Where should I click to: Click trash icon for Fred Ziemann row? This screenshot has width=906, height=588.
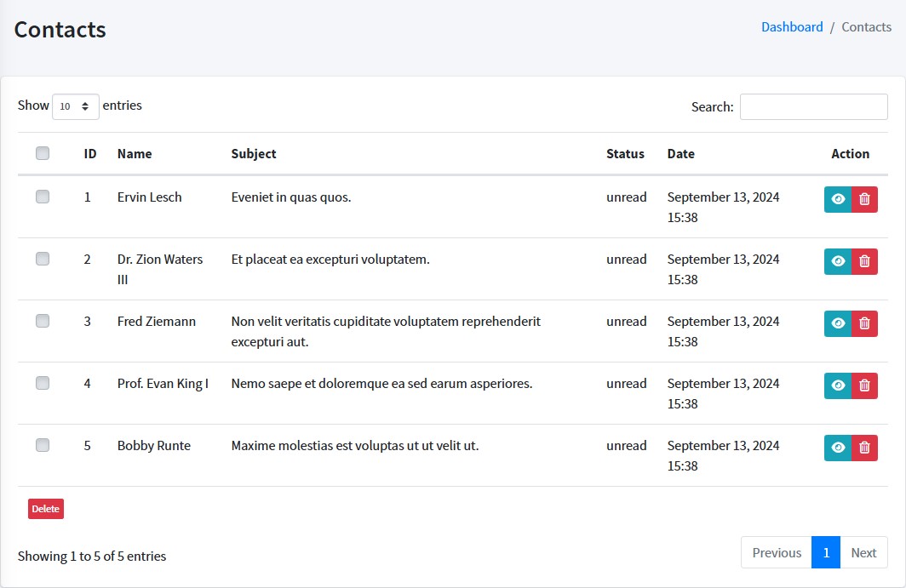864,323
